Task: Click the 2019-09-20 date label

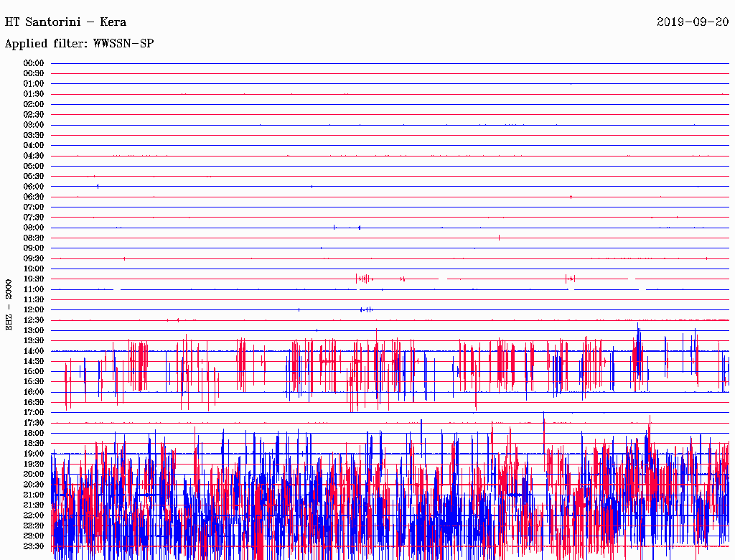Action: point(693,22)
